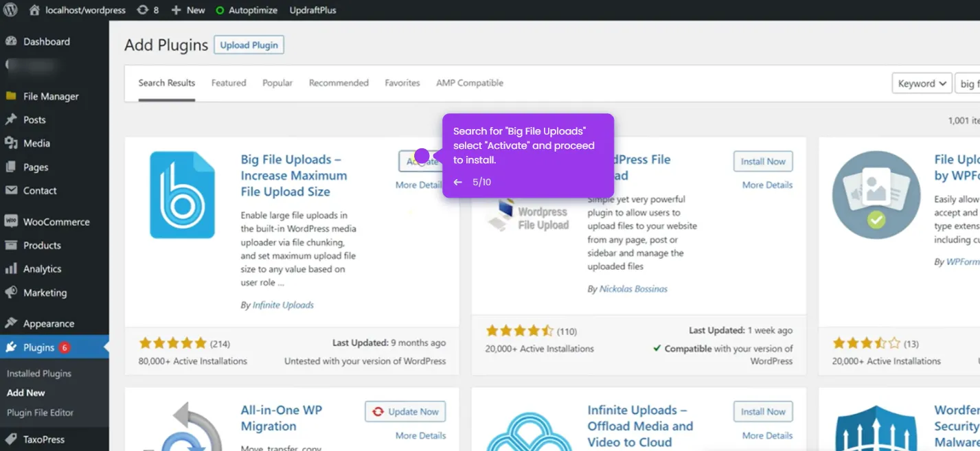Click the home icon for localhost/wordpress

(34, 10)
